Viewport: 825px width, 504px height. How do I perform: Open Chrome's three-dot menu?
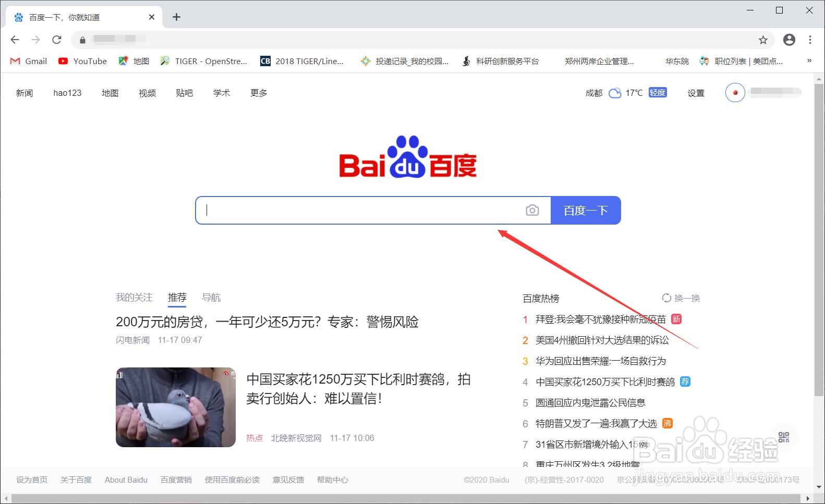(810, 40)
